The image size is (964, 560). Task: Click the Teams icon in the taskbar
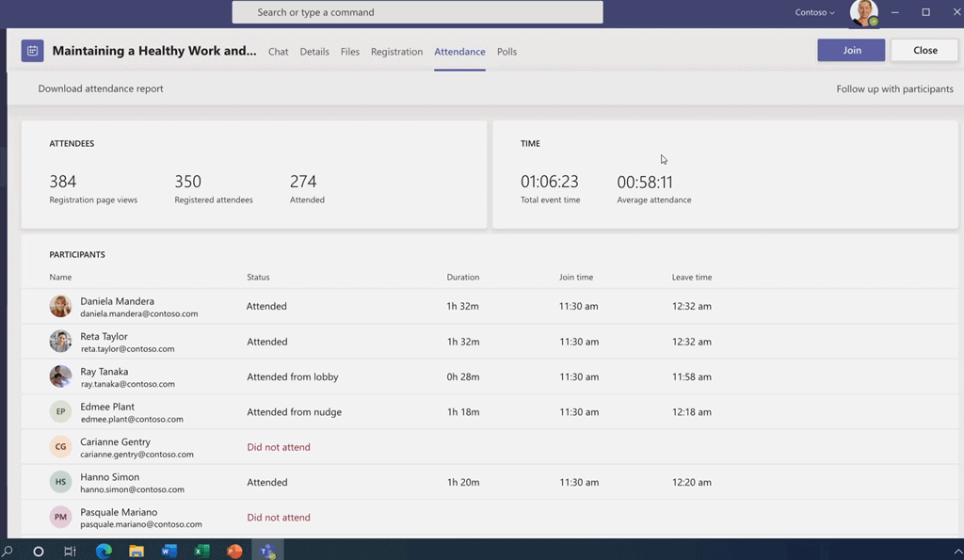(x=267, y=551)
